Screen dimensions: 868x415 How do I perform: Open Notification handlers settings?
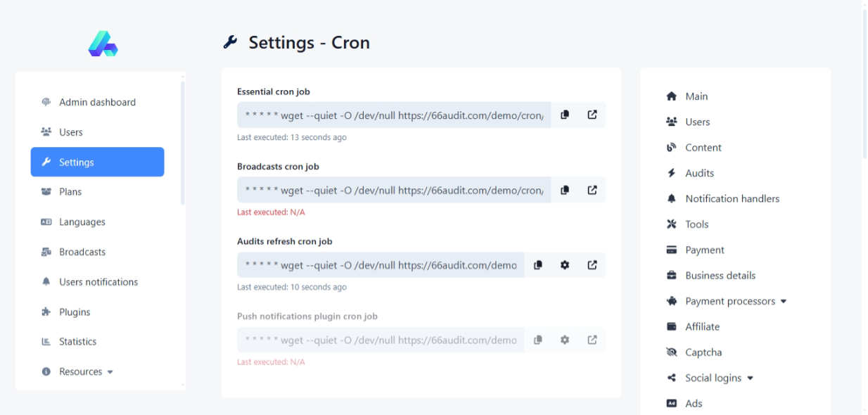(732, 198)
